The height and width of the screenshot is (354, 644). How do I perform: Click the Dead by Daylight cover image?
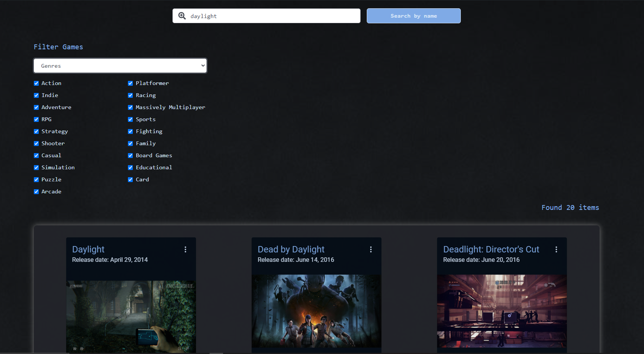(316, 311)
